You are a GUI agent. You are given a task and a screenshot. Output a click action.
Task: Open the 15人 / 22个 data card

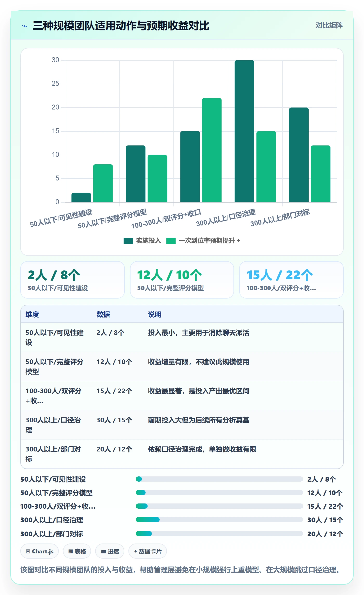click(x=291, y=280)
